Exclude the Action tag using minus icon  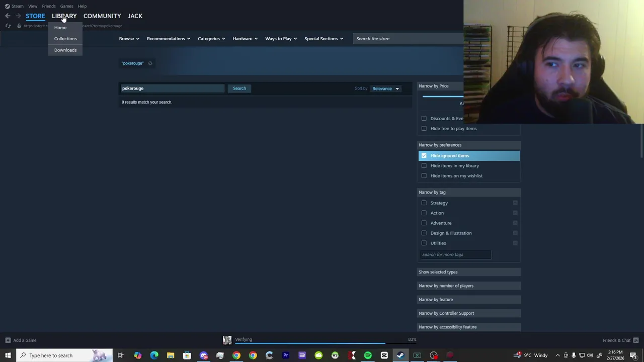tap(515, 213)
